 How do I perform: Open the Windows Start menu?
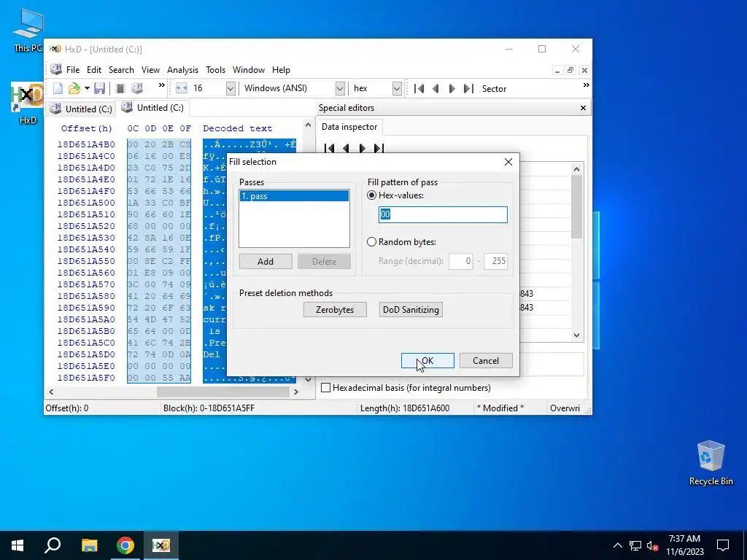click(18, 545)
